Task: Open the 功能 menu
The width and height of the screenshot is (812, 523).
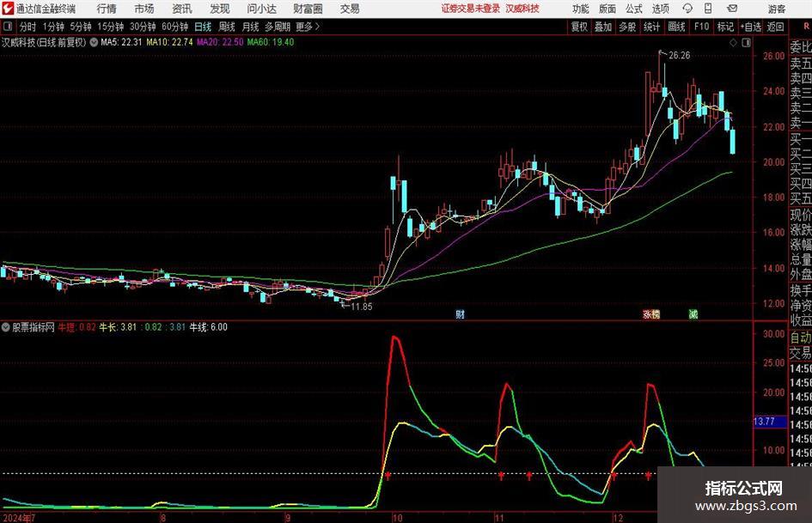Action: pos(581,9)
